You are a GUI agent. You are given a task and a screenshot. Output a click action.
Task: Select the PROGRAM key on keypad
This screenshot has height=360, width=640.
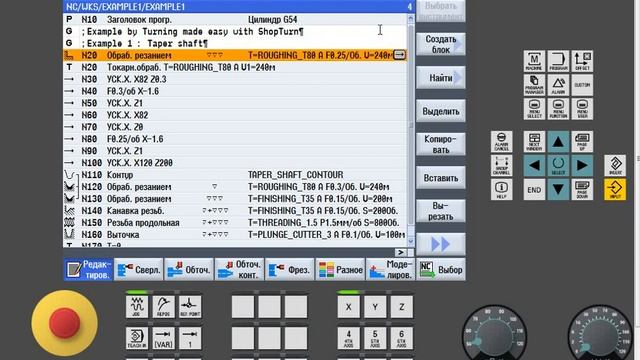558,61
